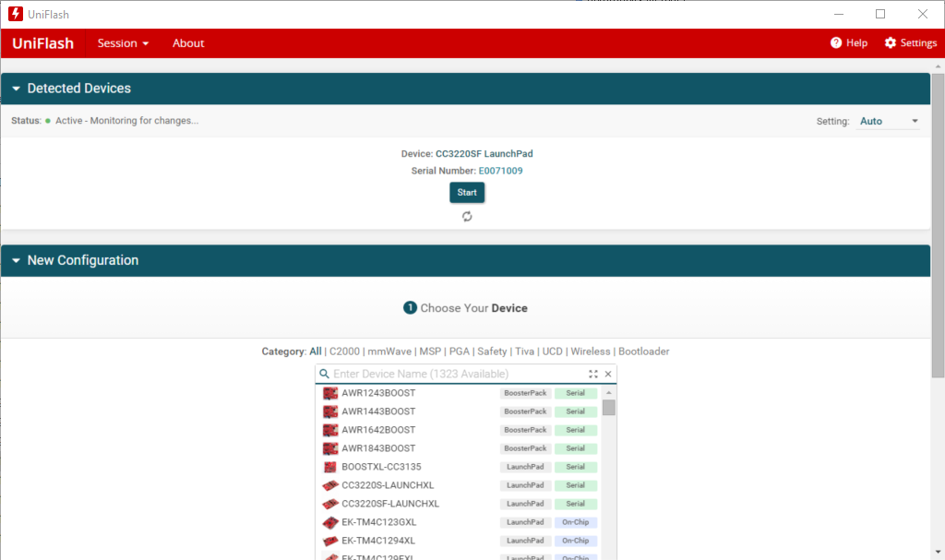Image resolution: width=945 pixels, height=560 pixels.
Task: Select AWR1843BOOST device name
Action: (378, 448)
